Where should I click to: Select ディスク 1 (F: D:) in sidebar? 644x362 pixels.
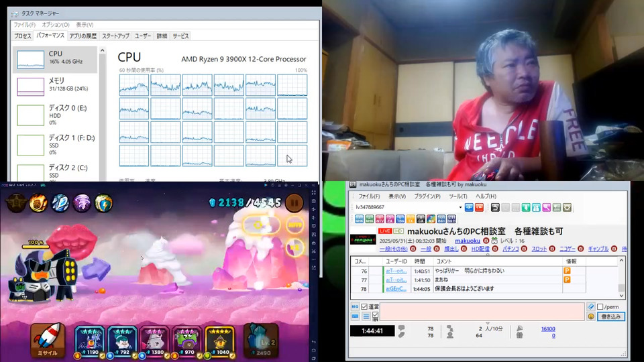click(55, 145)
